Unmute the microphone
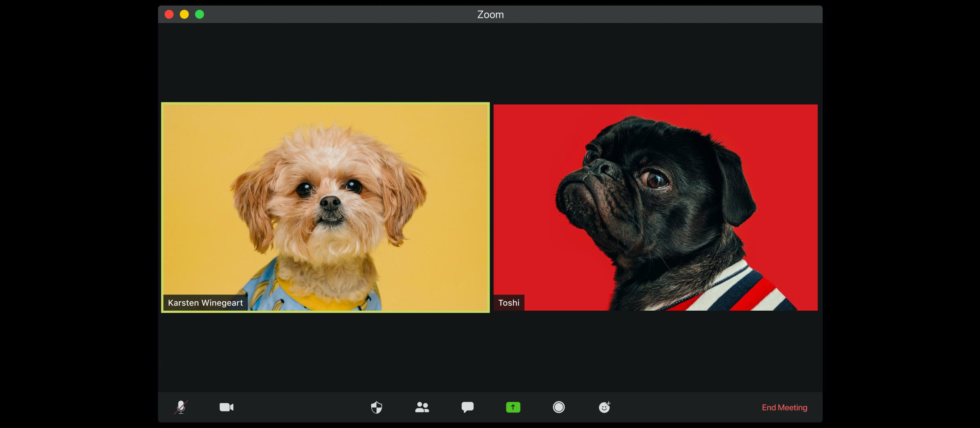The image size is (980, 428). (181, 407)
